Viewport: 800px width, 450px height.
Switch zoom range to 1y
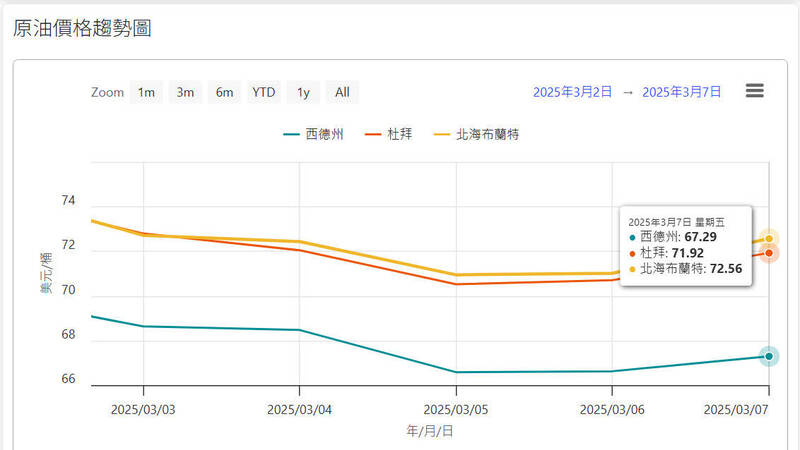[303, 92]
